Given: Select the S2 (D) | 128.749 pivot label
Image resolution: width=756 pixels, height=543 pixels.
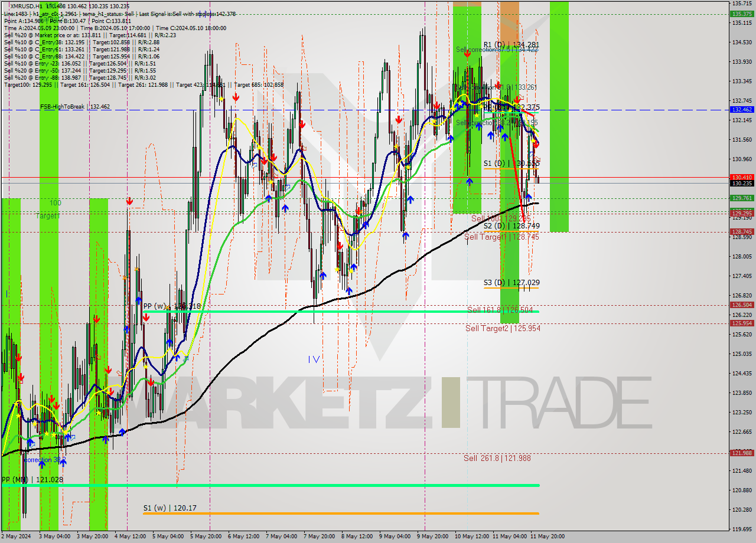Looking at the screenshot, I should tap(511, 225).
